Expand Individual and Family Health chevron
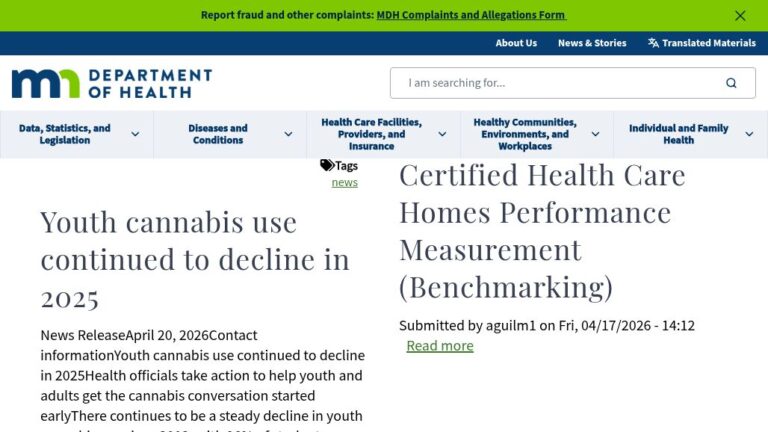This screenshot has height=432, width=768. point(749,135)
